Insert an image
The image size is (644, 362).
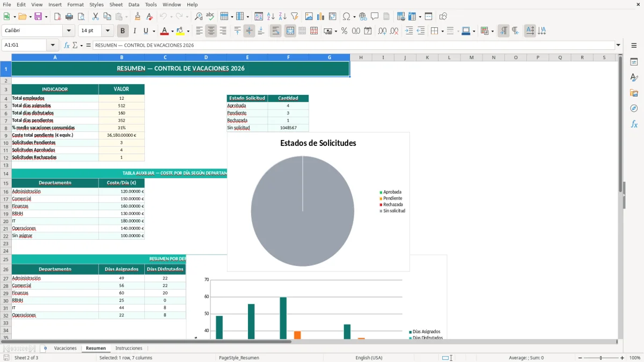(x=309, y=17)
